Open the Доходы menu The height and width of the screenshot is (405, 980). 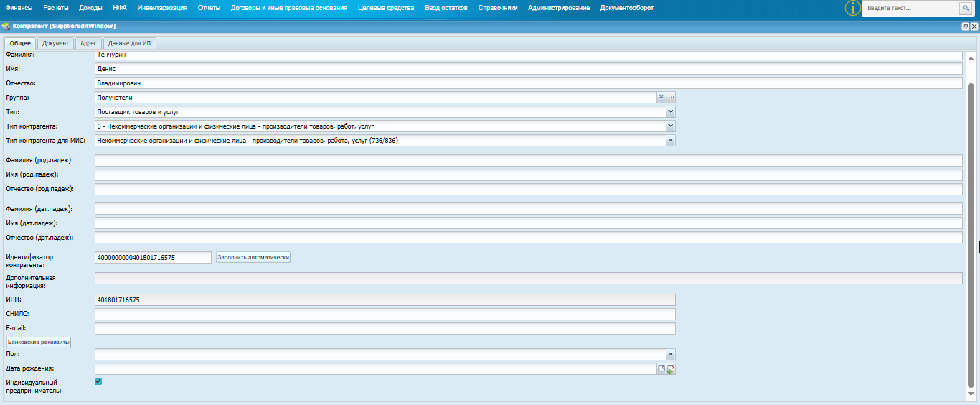pos(90,8)
